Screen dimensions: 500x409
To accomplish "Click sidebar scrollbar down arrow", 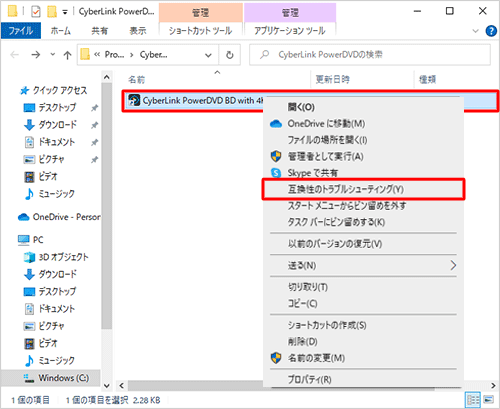I will tap(107, 386).
